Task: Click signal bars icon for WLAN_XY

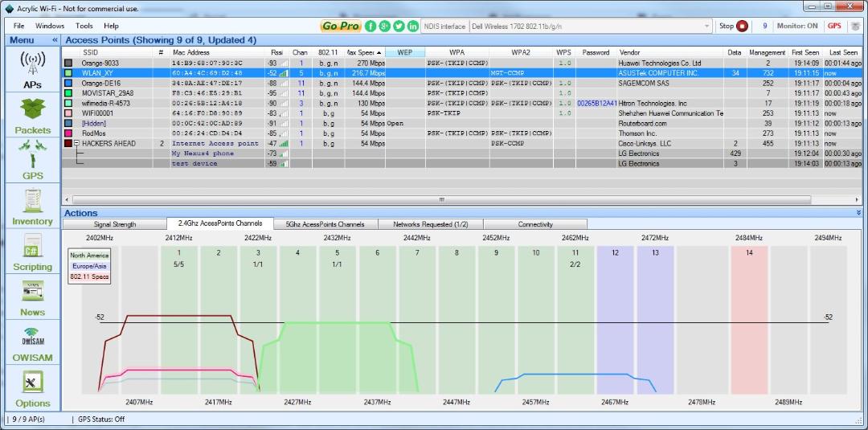Action: pos(283,73)
